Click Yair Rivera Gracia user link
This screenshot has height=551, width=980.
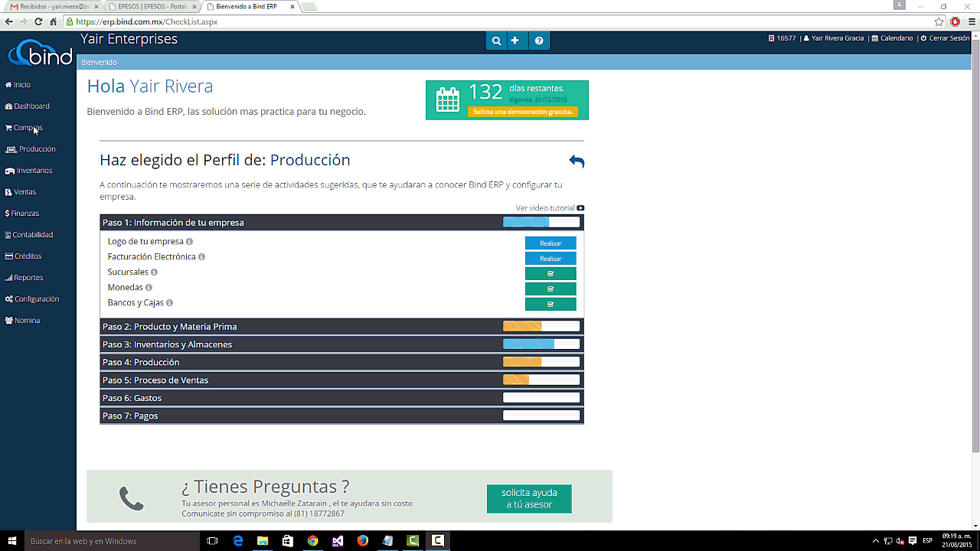(x=833, y=38)
